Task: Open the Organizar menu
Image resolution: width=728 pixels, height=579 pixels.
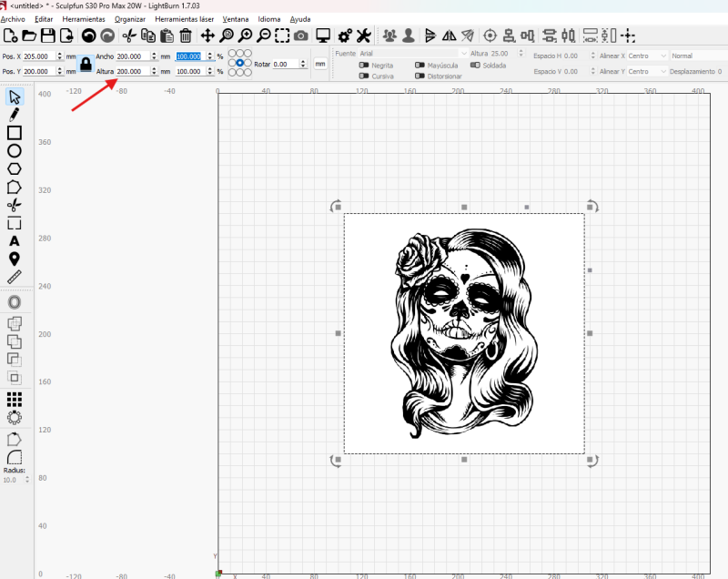Action: [130, 19]
